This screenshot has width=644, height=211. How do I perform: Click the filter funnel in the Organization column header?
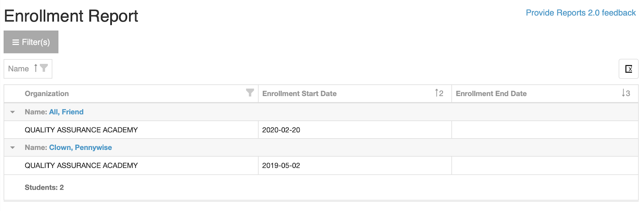[x=250, y=93]
